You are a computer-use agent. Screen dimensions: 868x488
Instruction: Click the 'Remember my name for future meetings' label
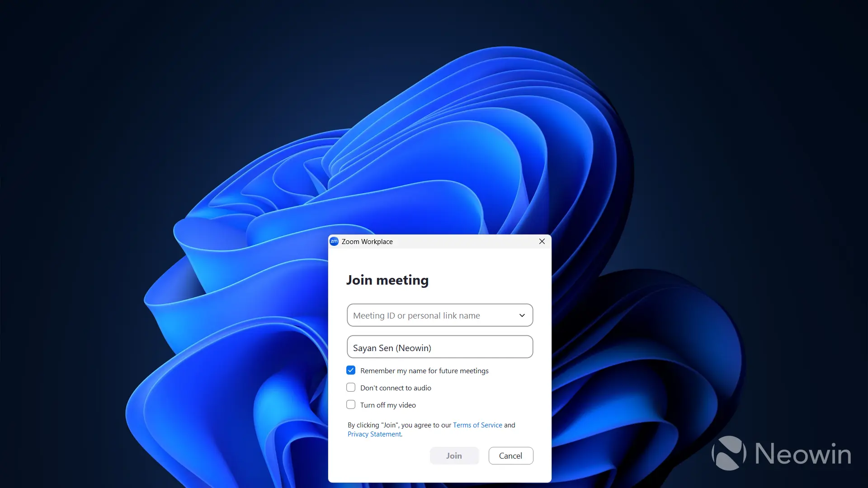pyautogui.click(x=424, y=371)
